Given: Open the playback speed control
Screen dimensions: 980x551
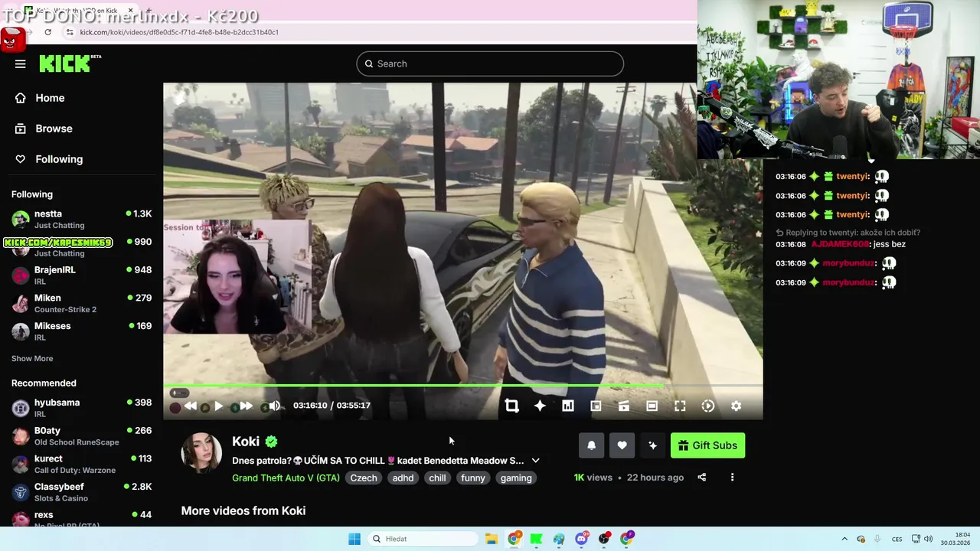Looking at the screenshot, I should 708,406.
